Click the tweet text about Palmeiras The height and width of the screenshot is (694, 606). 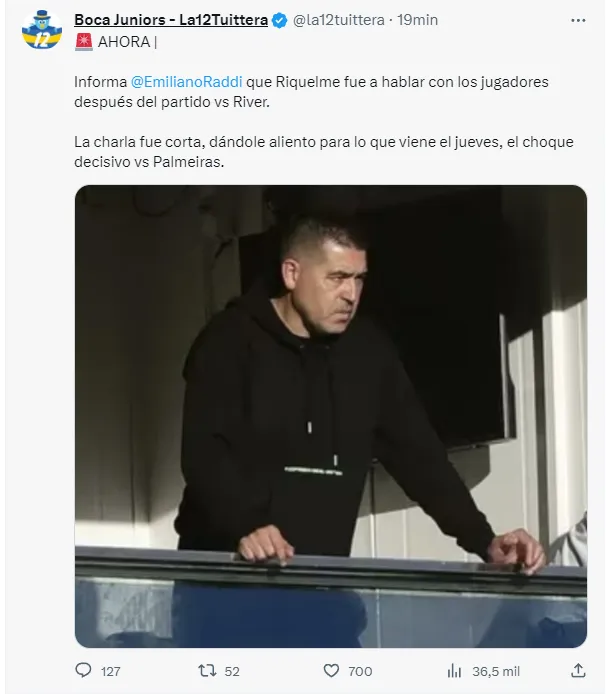pos(324,152)
